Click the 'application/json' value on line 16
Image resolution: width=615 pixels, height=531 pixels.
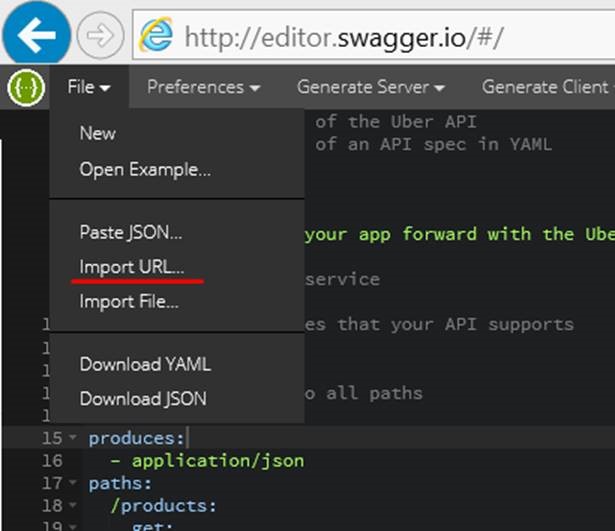tap(218, 461)
